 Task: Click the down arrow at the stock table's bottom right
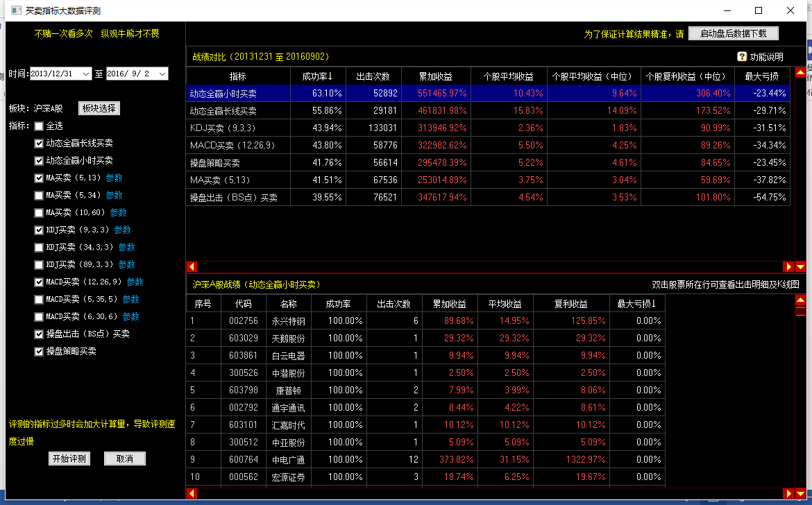(800, 493)
